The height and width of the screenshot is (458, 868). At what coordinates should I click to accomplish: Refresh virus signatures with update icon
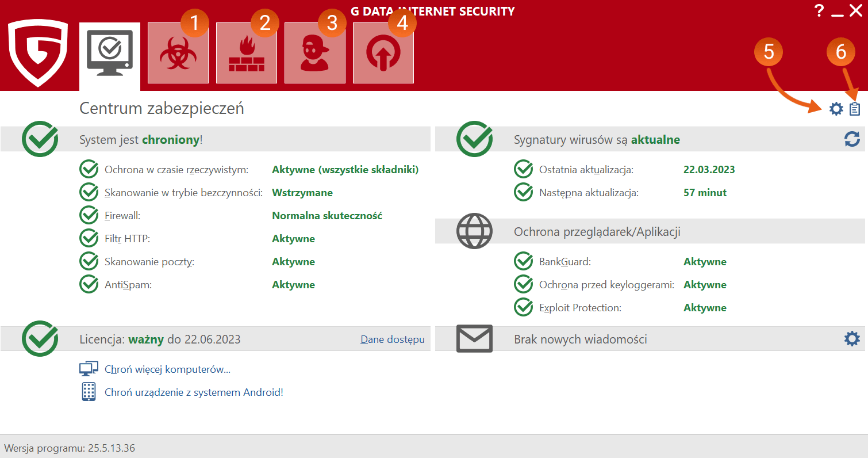click(852, 139)
